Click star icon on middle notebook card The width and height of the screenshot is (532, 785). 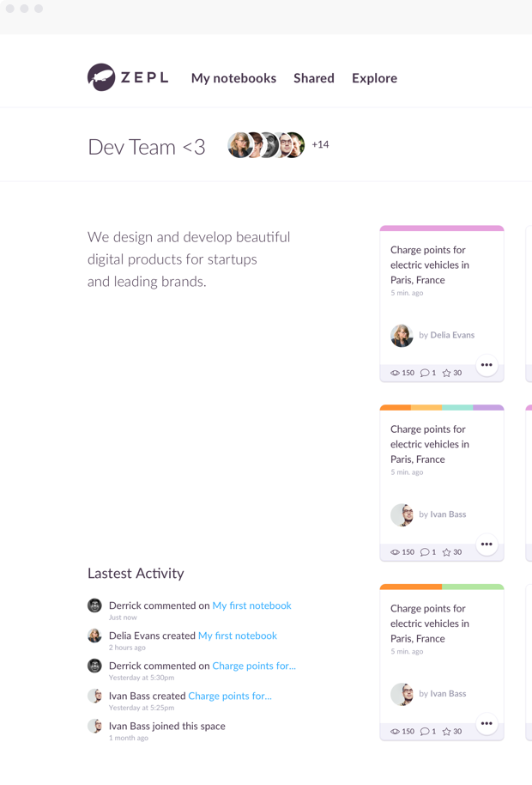447,552
